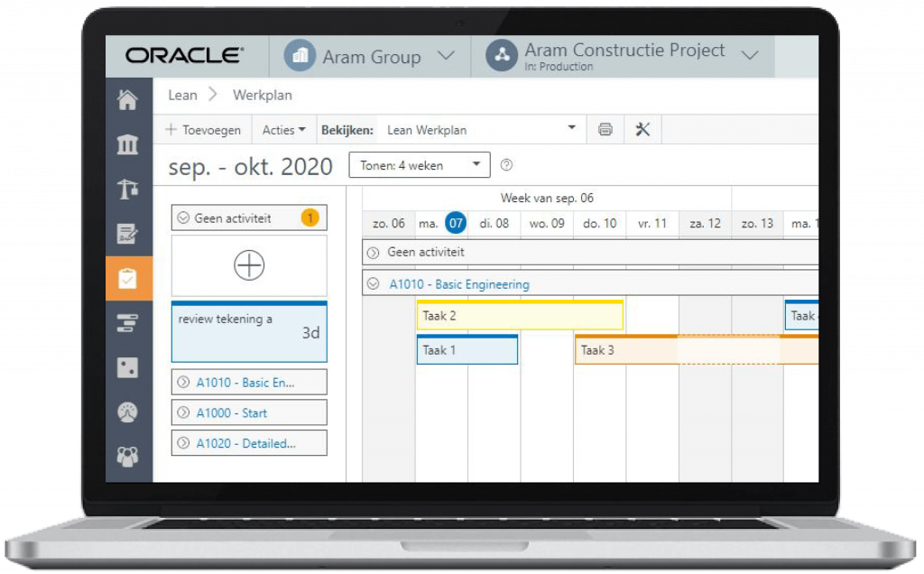Click the wo. 09 day header
Viewport: 924px width, 574px height.
pyautogui.click(x=547, y=224)
